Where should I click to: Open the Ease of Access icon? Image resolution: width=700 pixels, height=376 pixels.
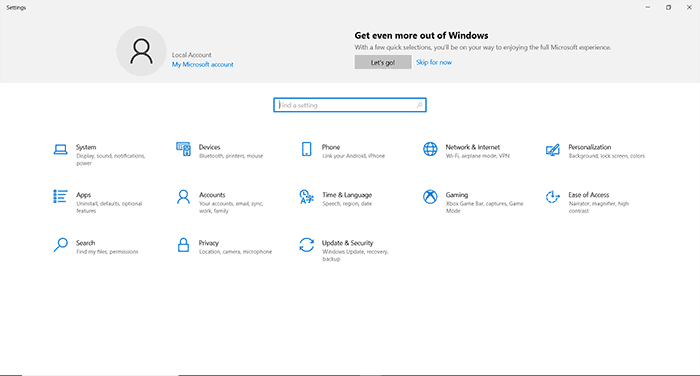[553, 197]
